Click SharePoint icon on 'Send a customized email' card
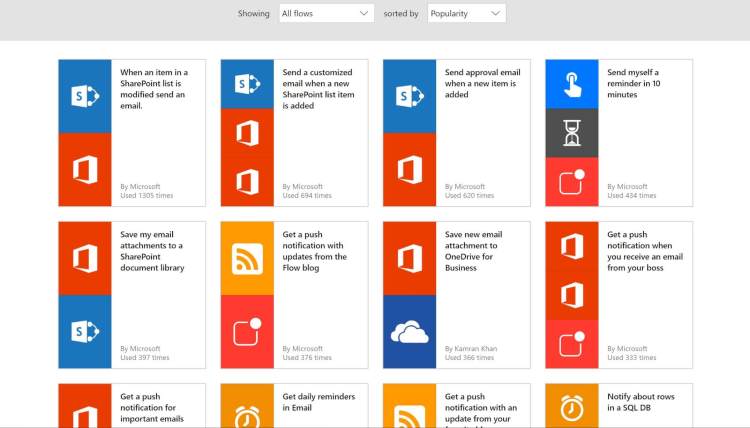The width and height of the screenshot is (750, 428). click(x=247, y=84)
